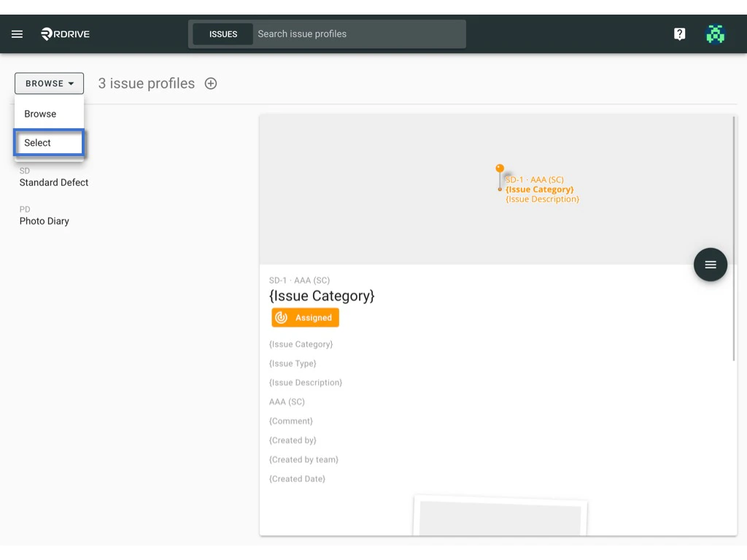Click the image placeholder thumbnail at the bottom
Viewport: 747px width, 560px height.
click(500, 519)
